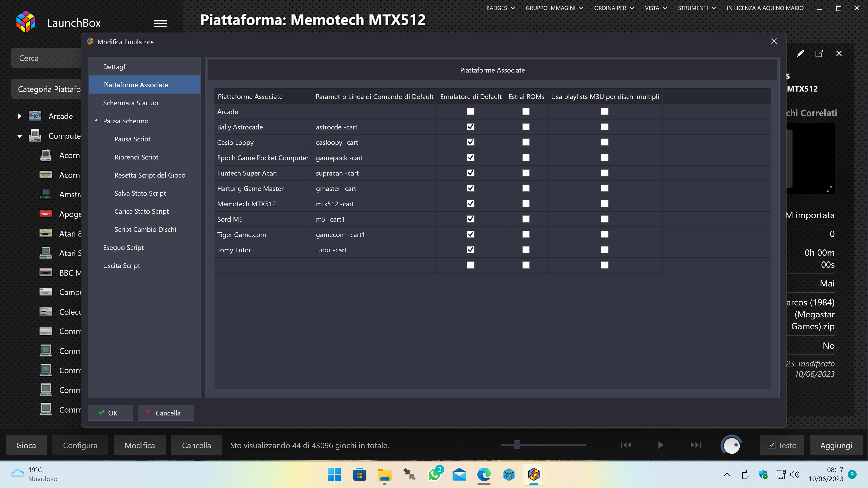Screen dimensions: 868x488
Task: Click the Aggiungi button
Action: [836, 445]
